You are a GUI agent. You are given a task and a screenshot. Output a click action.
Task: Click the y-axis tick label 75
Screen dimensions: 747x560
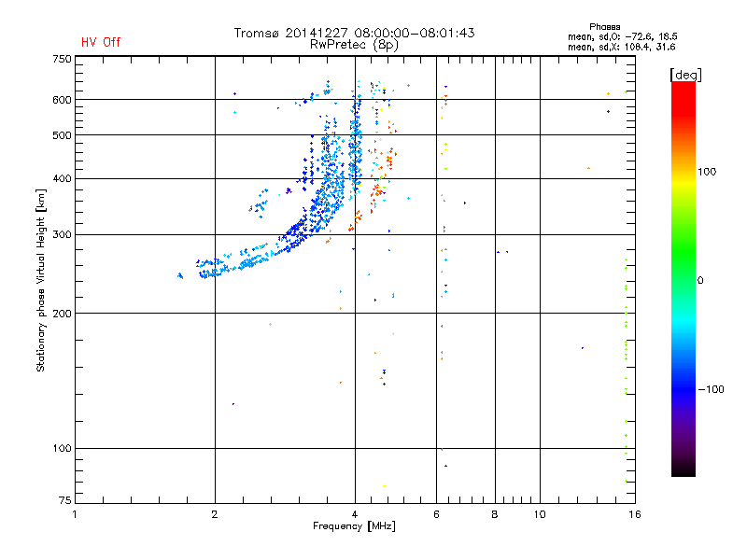[65, 500]
